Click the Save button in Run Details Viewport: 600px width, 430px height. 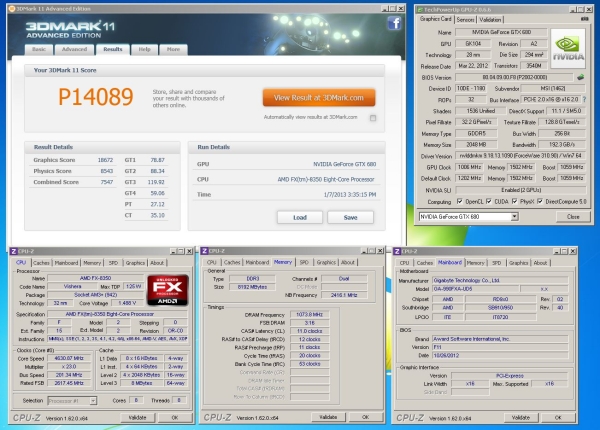[350, 217]
